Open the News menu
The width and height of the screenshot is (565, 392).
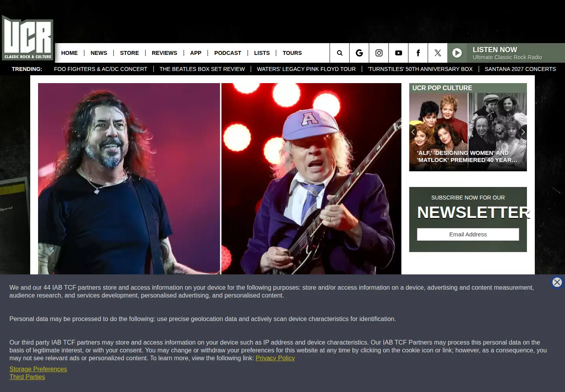[x=99, y=53]
